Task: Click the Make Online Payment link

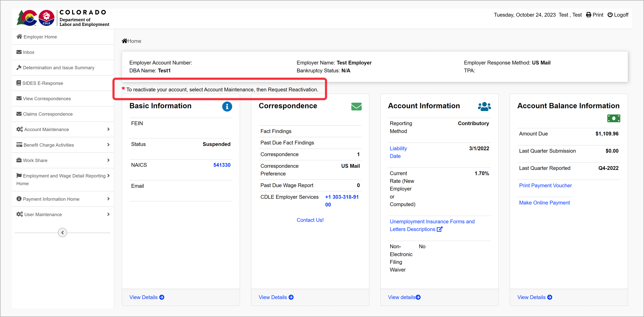Action: pos(544,203)
